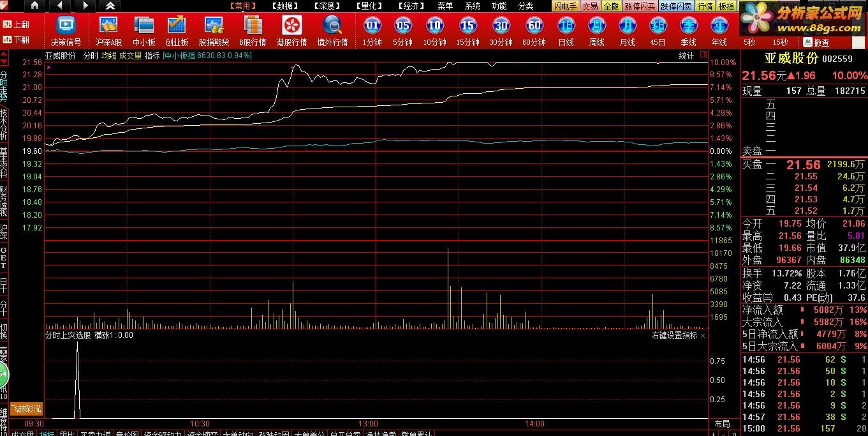Switch to the 月线 monthly chart
The width and height of the screenshot is (868, 436).
[627, 31]
